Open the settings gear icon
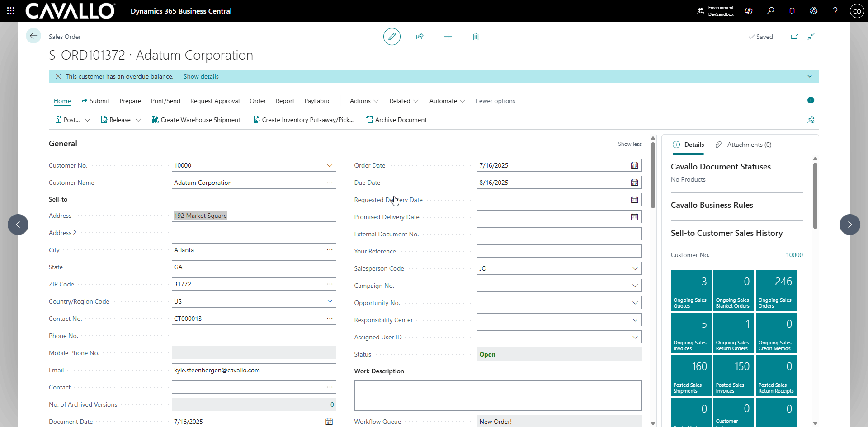The image size is (868, 427). [x=814, y=11]
